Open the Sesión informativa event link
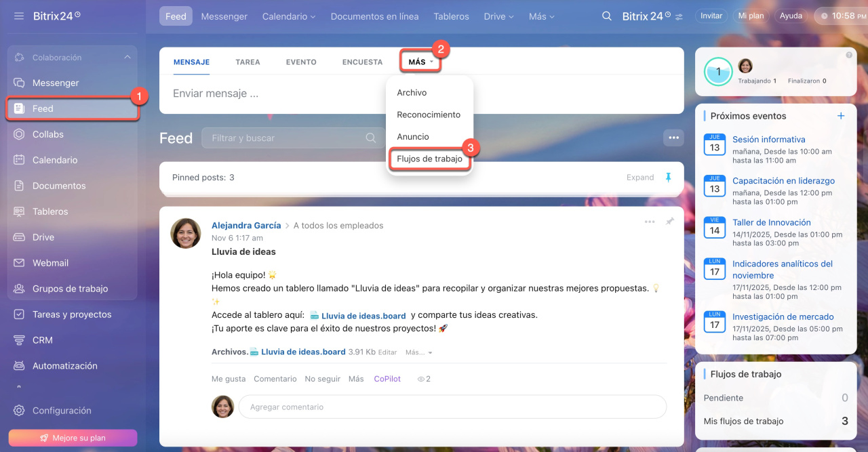The height and width of the screenshot is (452, 868). pos(768,140)
